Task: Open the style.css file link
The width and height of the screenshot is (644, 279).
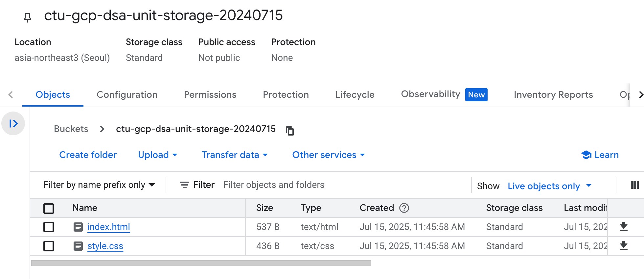Action: tap(105, 246)
